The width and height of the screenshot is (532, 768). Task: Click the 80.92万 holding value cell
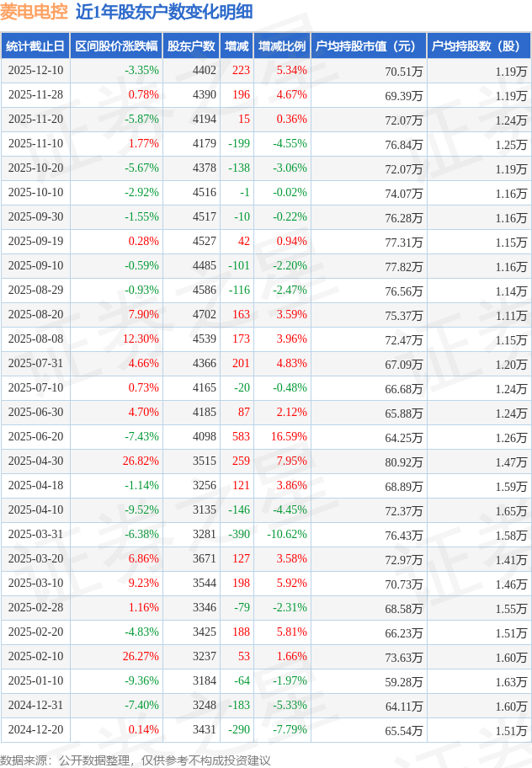404,462
